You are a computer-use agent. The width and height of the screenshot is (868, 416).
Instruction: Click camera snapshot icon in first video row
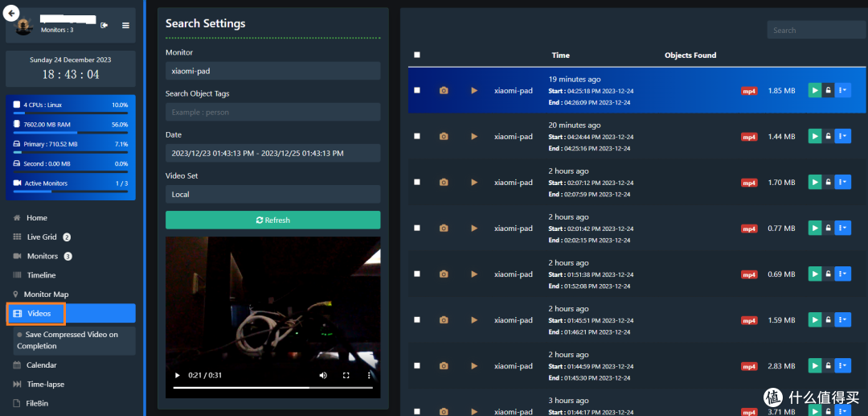[x=444, y=91]
